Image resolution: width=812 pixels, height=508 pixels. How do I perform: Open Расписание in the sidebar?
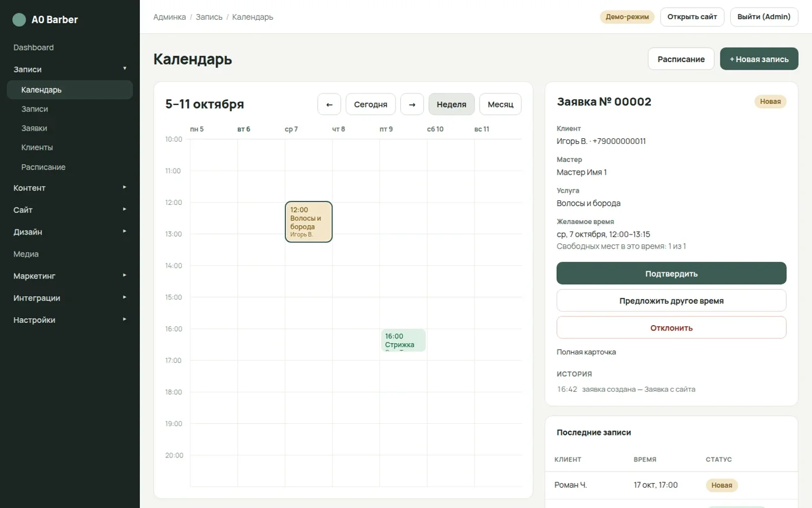pyautogui.click(x=70, y=167)
